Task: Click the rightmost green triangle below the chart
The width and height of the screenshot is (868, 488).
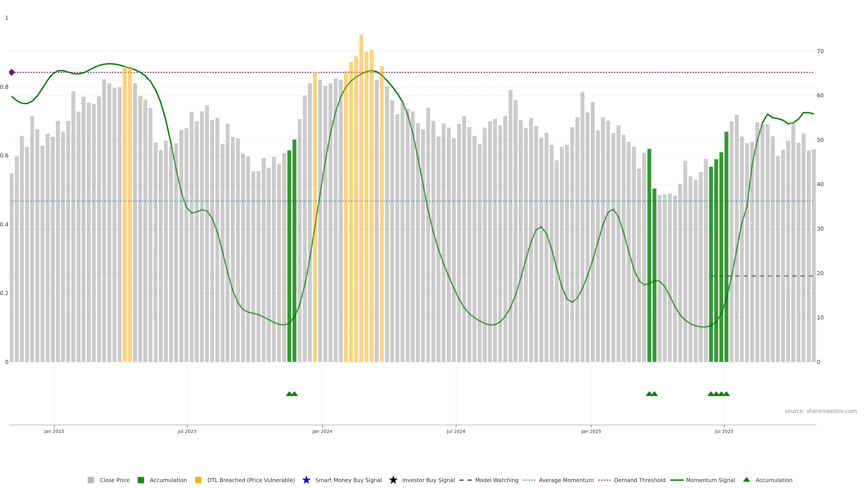Action: coord(726,394)
